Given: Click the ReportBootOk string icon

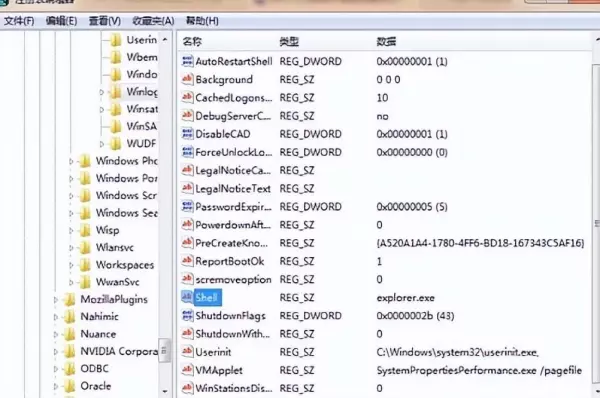Looking at the screenshot, I should point(188,261).
